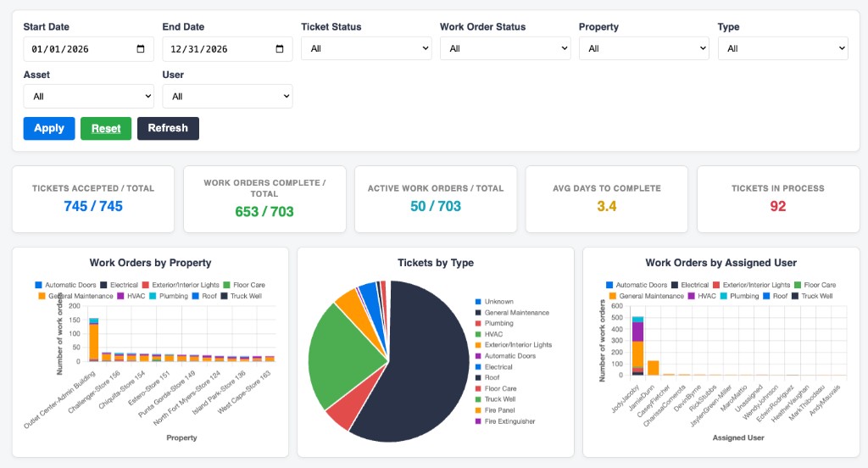The width and height of the screenshot is (868, 468).
Task: Click the Jody Jacoby stacked bar
Action: click(x=637, y=346)
